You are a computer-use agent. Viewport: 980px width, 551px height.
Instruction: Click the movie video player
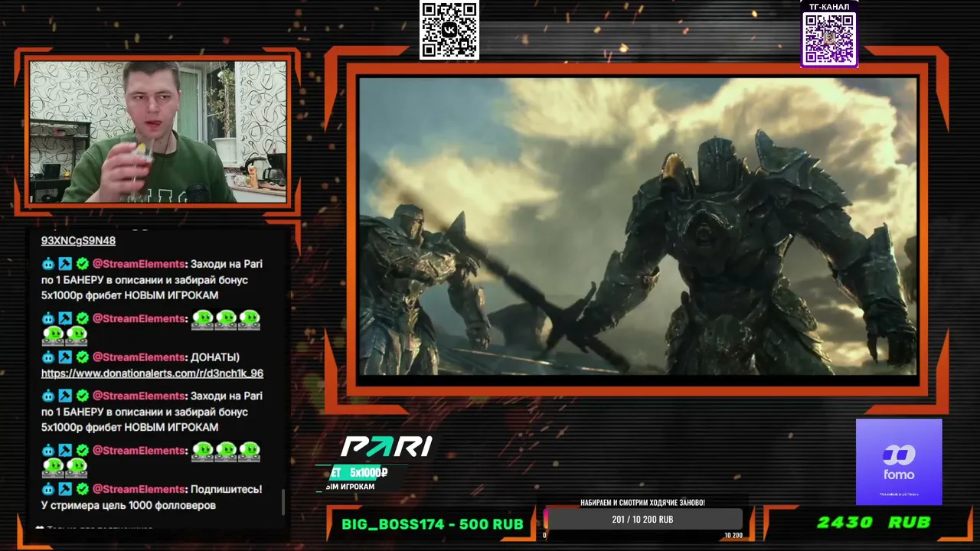click(638, 227)
